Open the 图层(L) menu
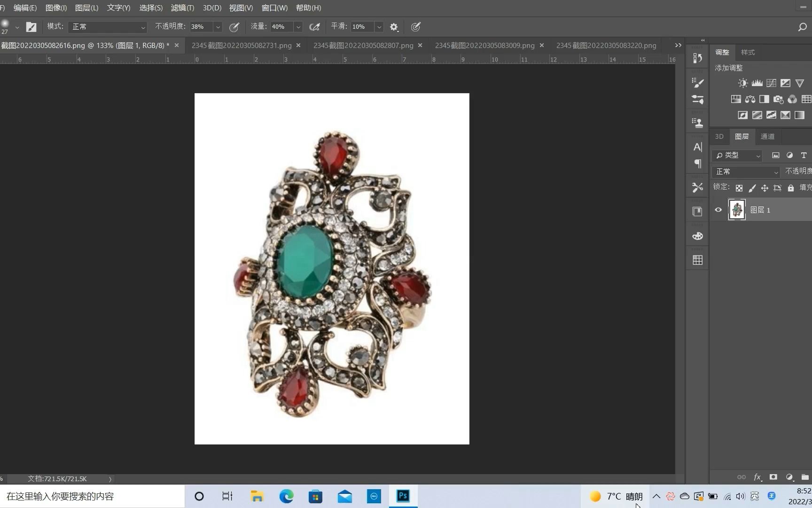 [86, 8]
